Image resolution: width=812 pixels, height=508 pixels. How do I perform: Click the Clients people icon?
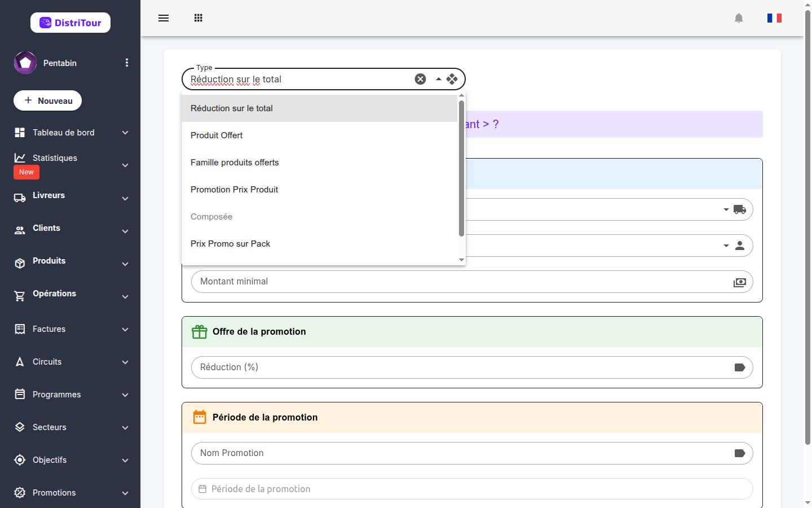pos(20,230)
